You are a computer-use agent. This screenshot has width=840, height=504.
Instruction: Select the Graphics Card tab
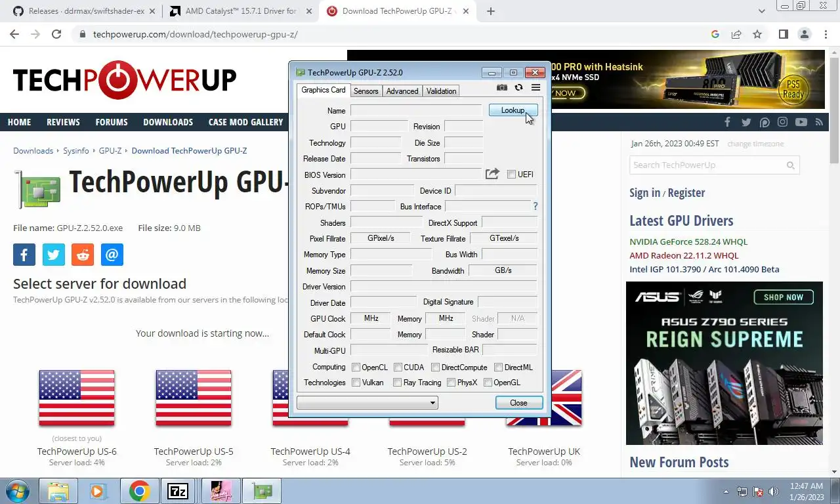tap(324, 90)
